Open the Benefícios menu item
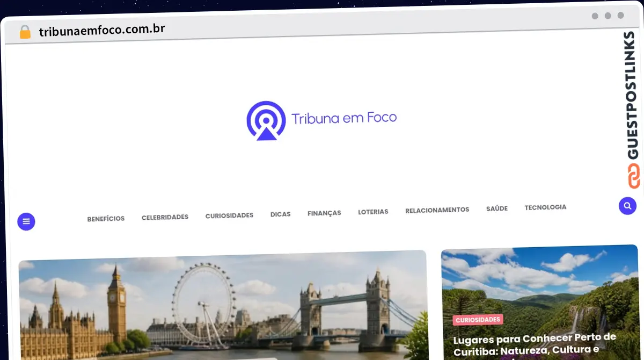The height and width of the screenshot is (360, 644). point(106,219)
